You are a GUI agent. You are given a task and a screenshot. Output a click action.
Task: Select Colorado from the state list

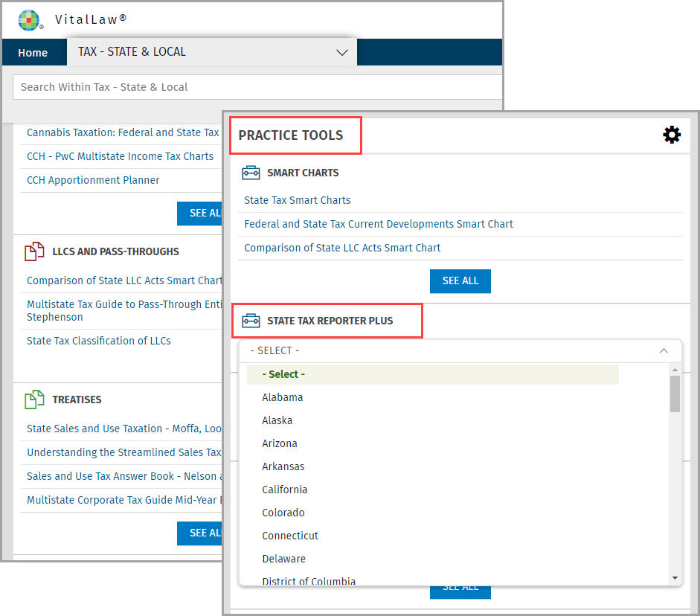(283, 513)
